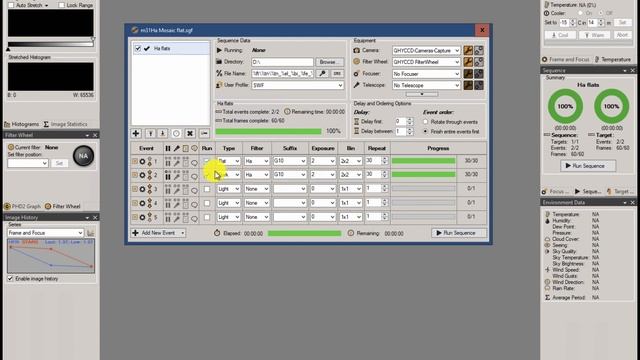Click the speech bubble icon for event 1
This screenshot has width=640, height=360.
click(x=194, y=162)
